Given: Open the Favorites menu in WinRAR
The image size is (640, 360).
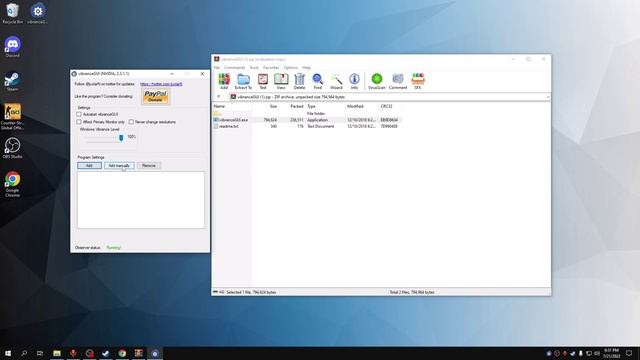Looking at the screenshot, I should 271,67.
